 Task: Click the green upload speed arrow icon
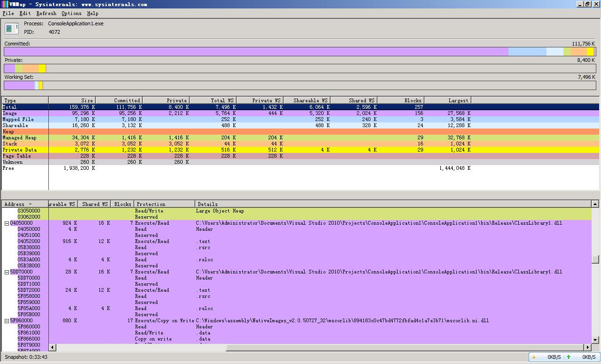(569, 357)
